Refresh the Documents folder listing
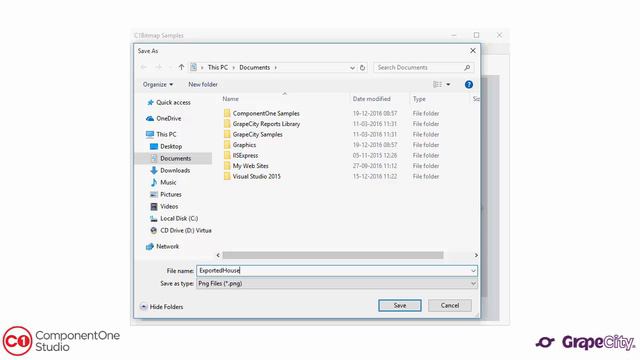This screenshot has height=360, width=640. point(362,68)
